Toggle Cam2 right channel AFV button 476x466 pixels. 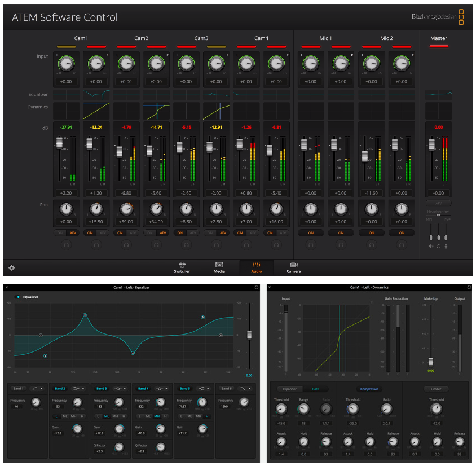(163, 233)
